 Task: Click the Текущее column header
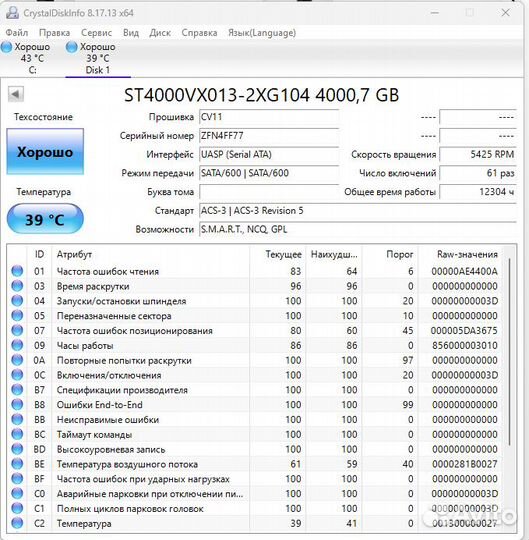coord(278,255)
